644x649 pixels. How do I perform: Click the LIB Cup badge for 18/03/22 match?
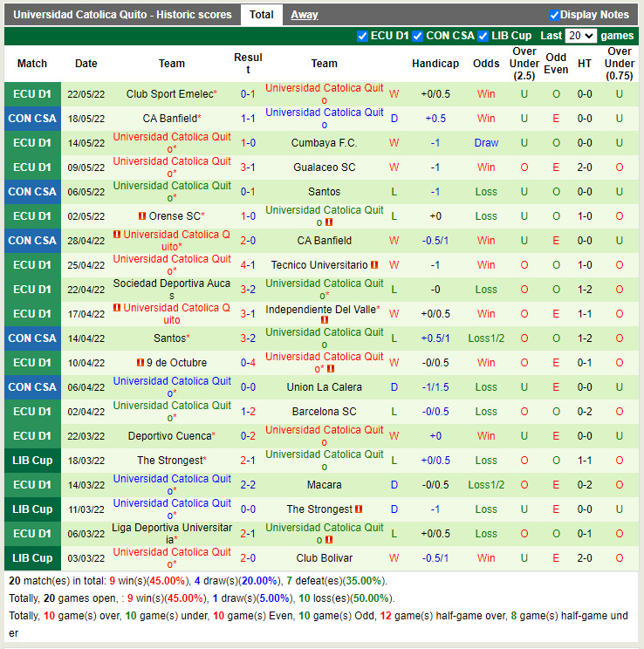32,461
